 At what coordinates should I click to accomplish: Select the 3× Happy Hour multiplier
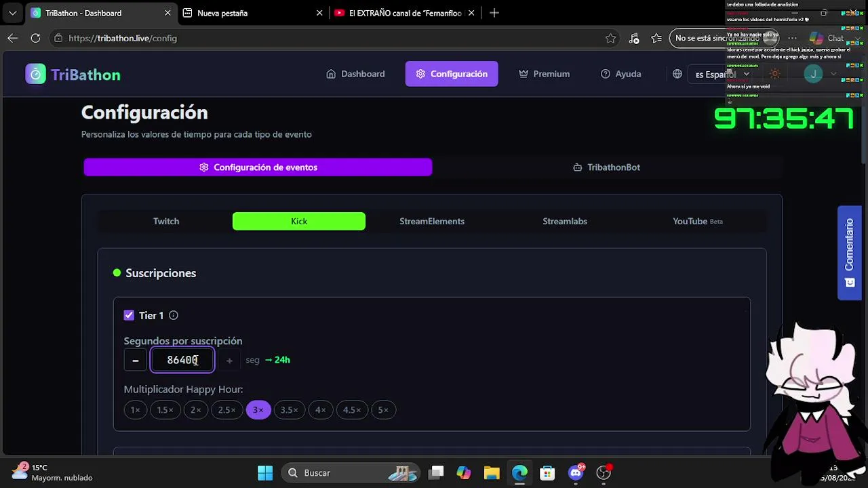258,410
